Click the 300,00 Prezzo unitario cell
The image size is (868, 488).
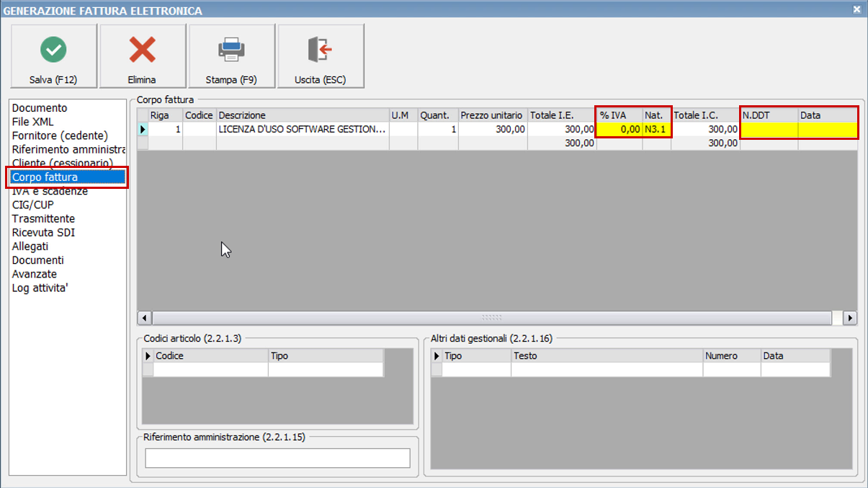493,129
